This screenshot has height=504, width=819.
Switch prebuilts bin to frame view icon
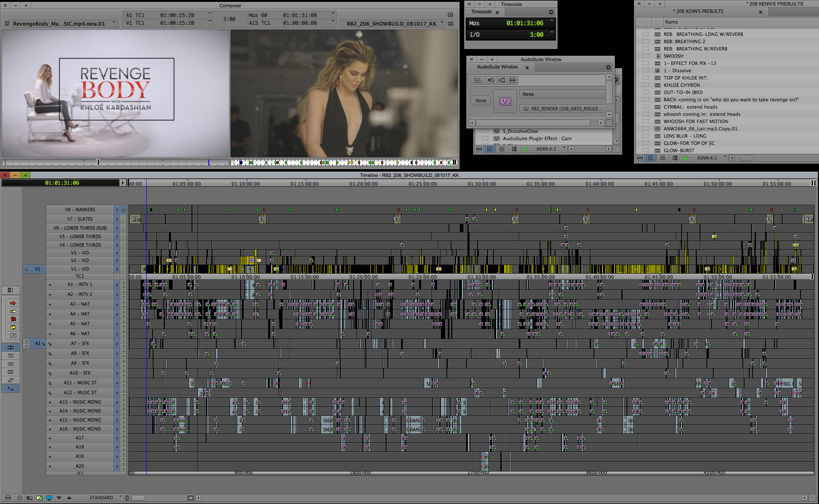[662, 158]
